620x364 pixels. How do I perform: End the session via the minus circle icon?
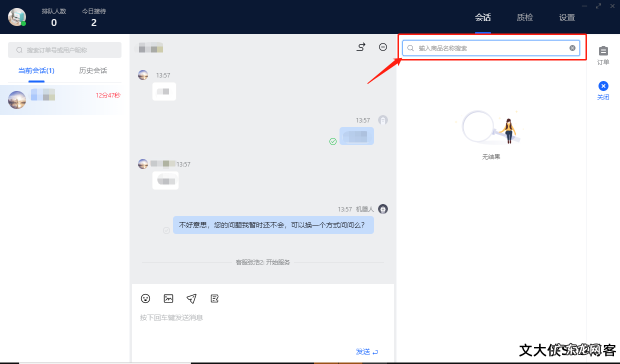[x=382, y=46]
